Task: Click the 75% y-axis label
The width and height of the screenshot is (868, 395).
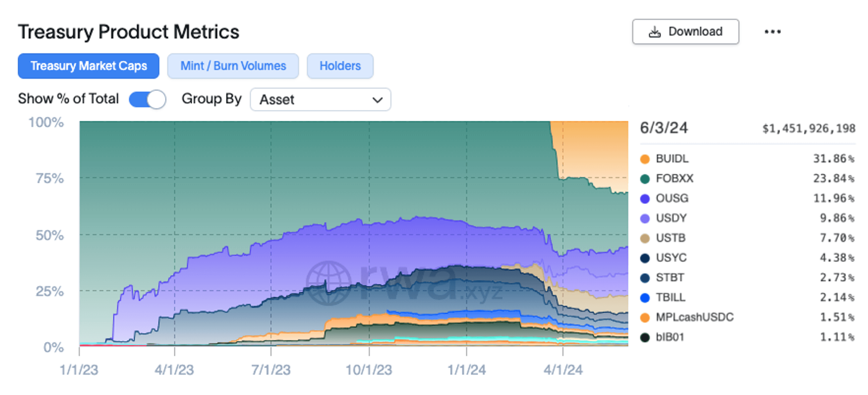Action: (x=50, y=178)
